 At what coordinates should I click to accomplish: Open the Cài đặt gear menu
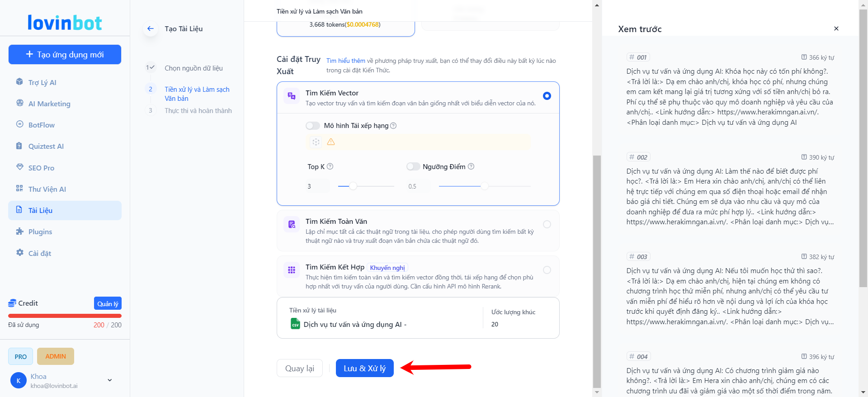[x=20, y=253]
